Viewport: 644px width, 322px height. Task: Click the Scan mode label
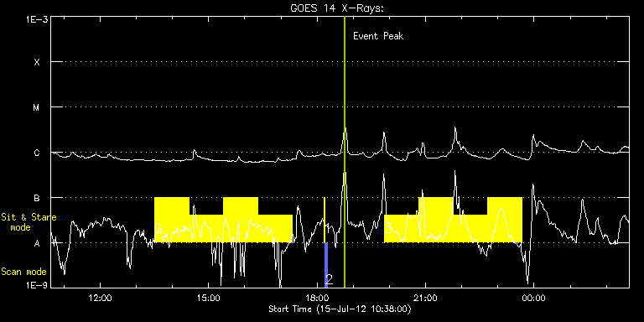pos(23,272)
